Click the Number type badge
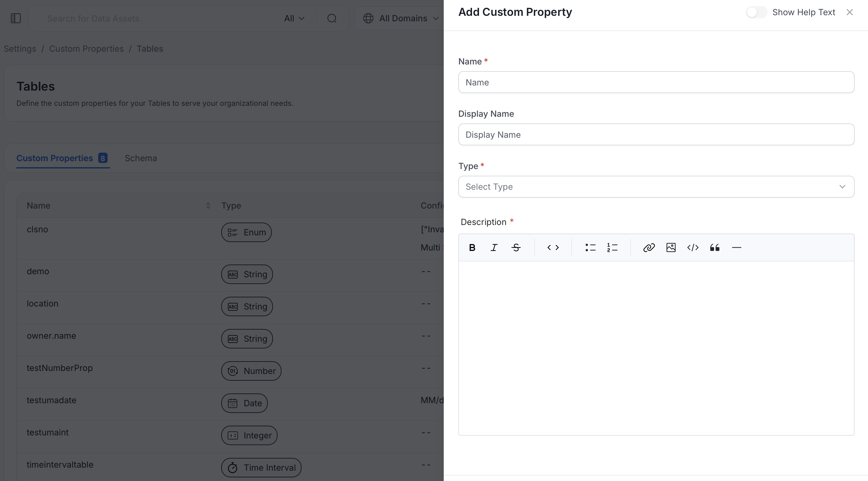This screenshot has width=868, height=481. (x=251, y=371)
